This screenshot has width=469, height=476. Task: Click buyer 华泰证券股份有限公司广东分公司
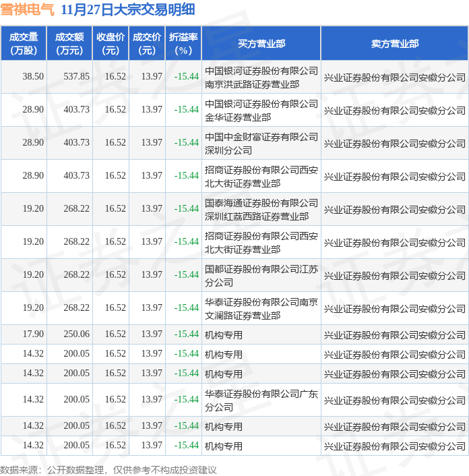[261, 400]
